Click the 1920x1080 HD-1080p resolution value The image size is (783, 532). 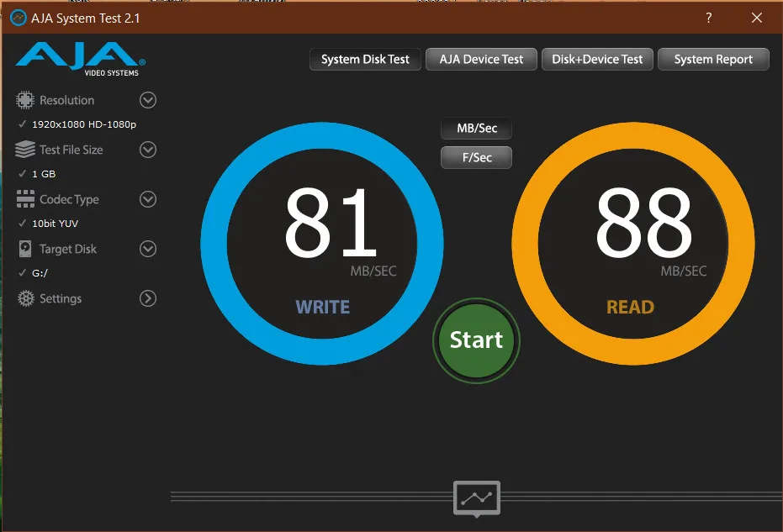[x=84, y=124]
